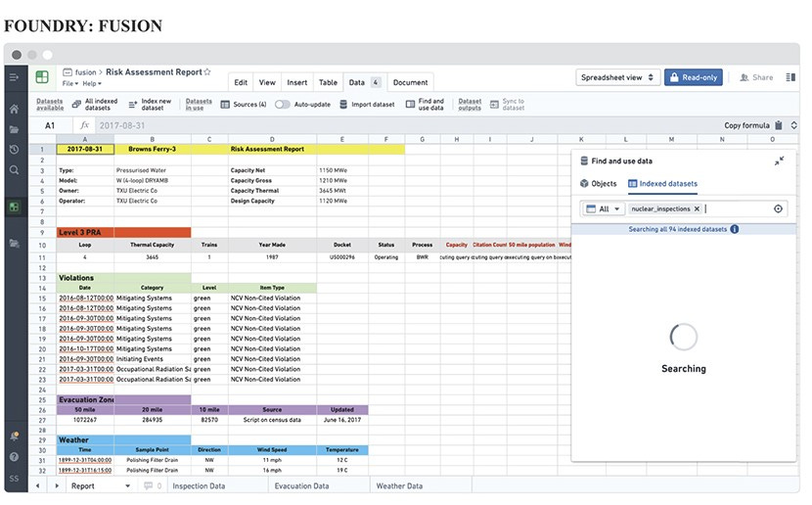Open the View tab
The image size is (812, 505).
267,82
